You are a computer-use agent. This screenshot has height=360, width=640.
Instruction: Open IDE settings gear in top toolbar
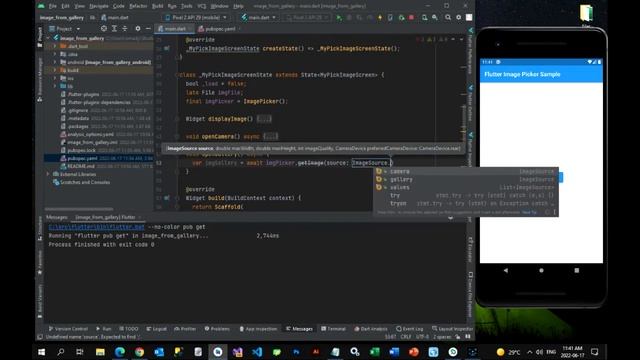(459, 18)
